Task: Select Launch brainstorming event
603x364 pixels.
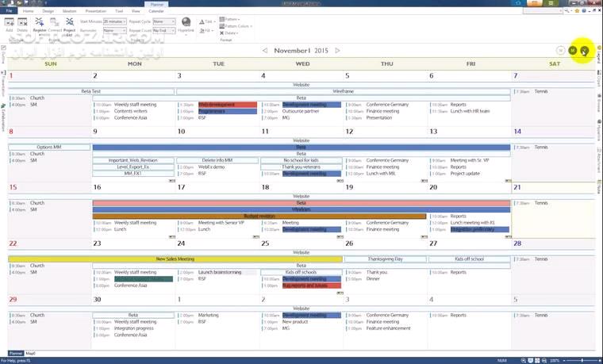Action: 220,272
